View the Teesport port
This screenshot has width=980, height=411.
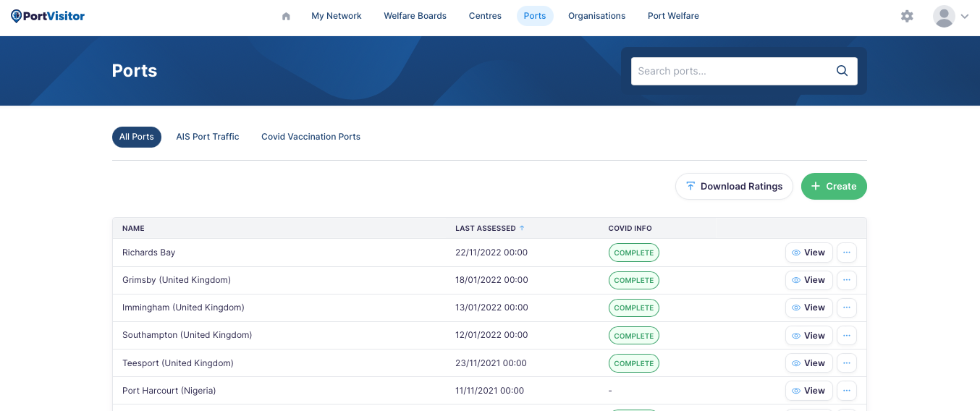point(809,363)
